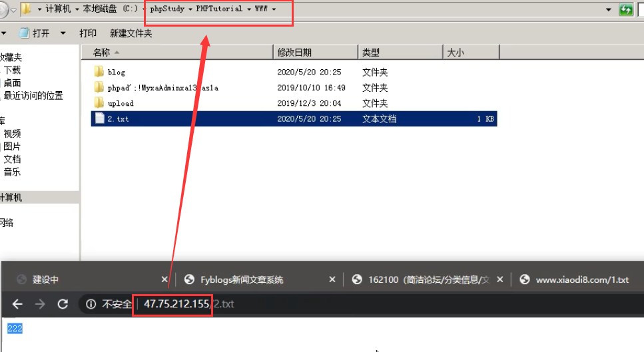Select the 2.txt text file icon
The height and width of the screenshot is (352, 644).
tap(99, 118)
